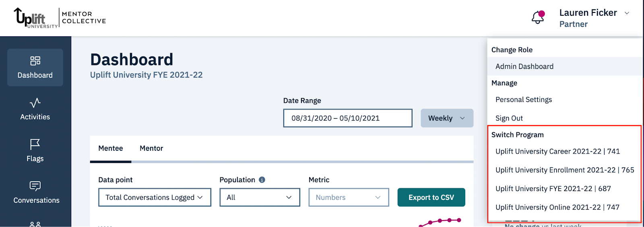Viewport: 644px width, 227px height.
Task: Click Export to CSV button
Action: (x=431, y=197)
